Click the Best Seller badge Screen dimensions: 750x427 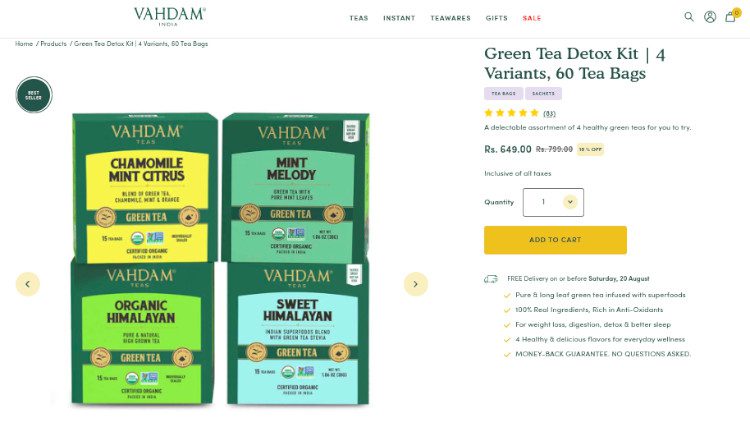[x=33, y=95]
